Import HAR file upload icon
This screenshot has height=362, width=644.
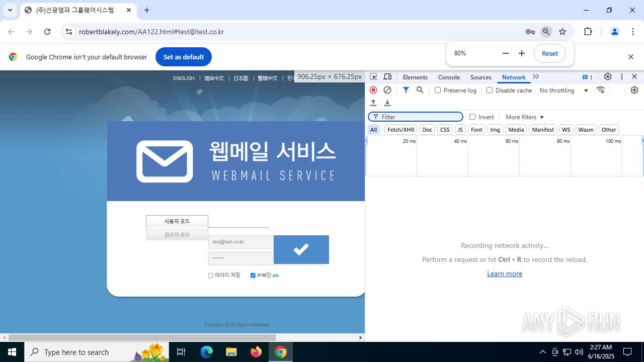click(373, 103)
